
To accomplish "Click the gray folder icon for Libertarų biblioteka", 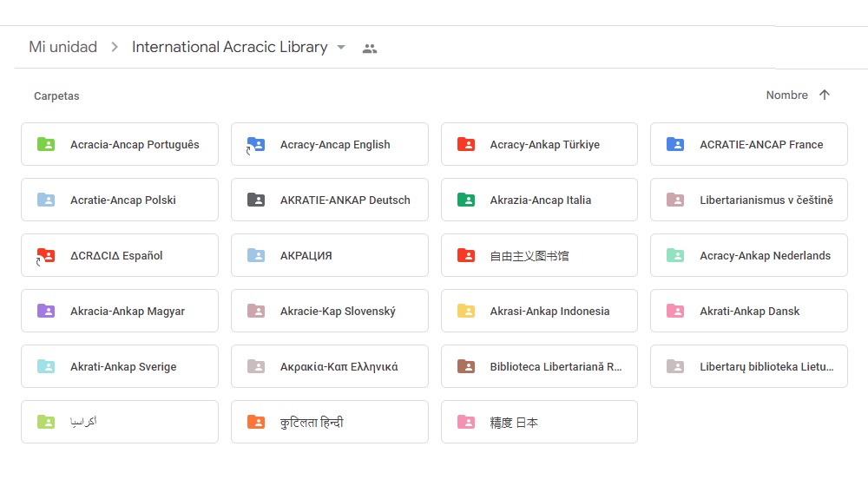I will (x=675, y=366).
